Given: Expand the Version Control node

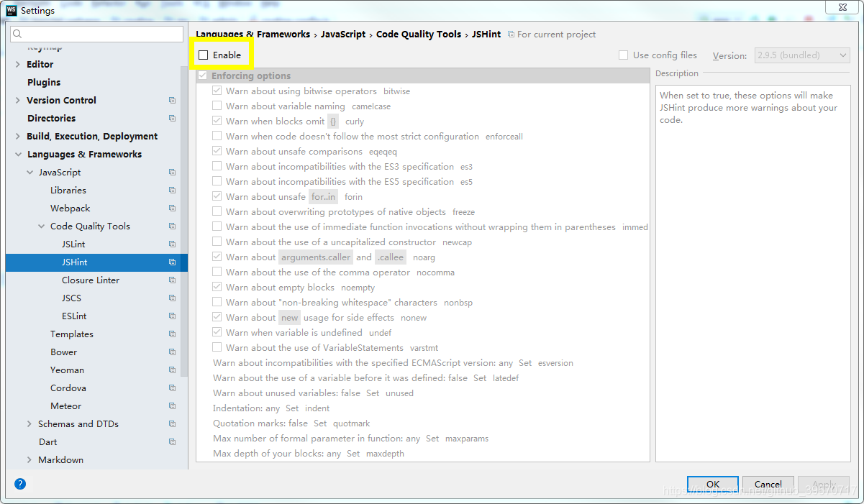Looking at the screenshot, I should point(18,101).
